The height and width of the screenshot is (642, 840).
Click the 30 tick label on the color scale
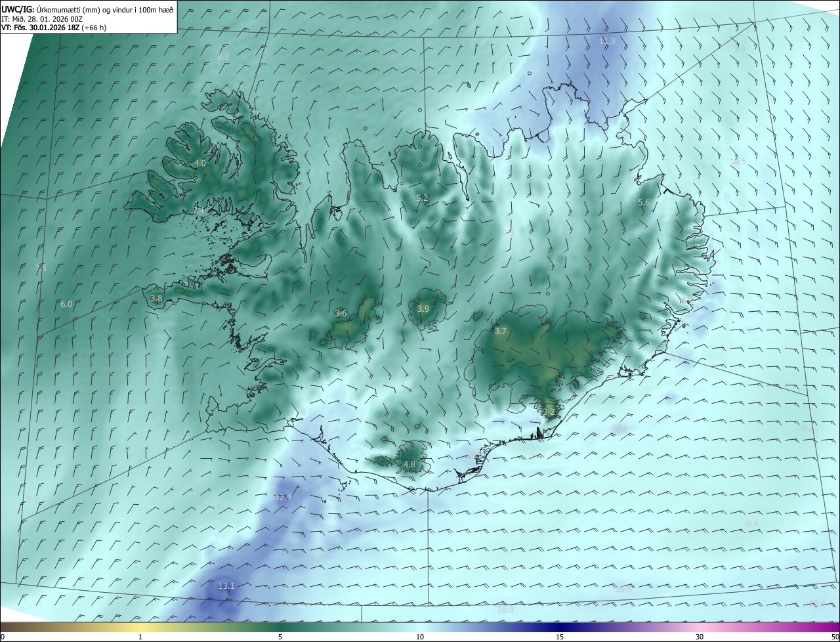(700, 637)
